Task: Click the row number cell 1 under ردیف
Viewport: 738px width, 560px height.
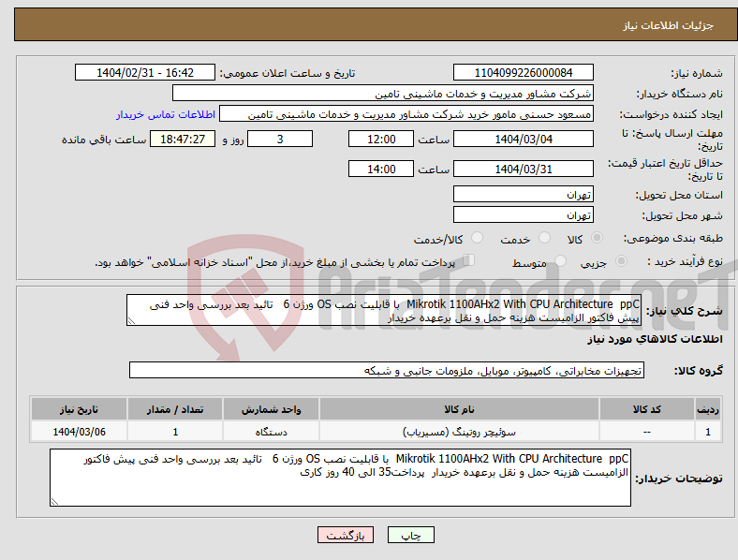Action: (x=708, y=432)
